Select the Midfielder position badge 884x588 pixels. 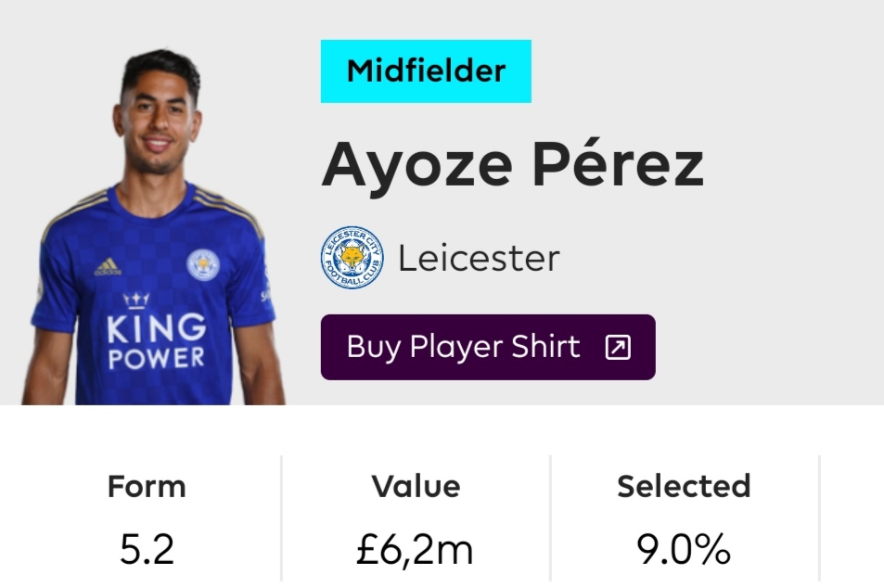pos(426,71)
